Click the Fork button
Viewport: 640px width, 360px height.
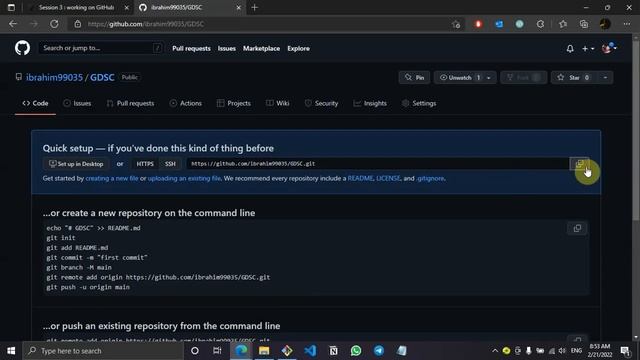(x=524, y=78)
